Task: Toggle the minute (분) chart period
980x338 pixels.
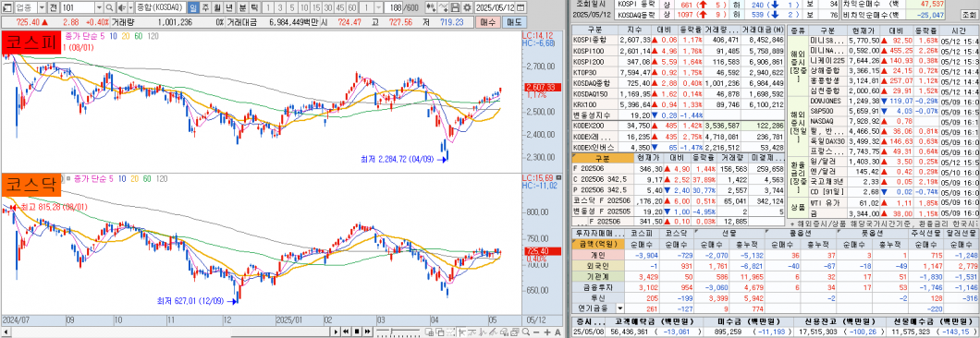Action: (x=242, y=6)
